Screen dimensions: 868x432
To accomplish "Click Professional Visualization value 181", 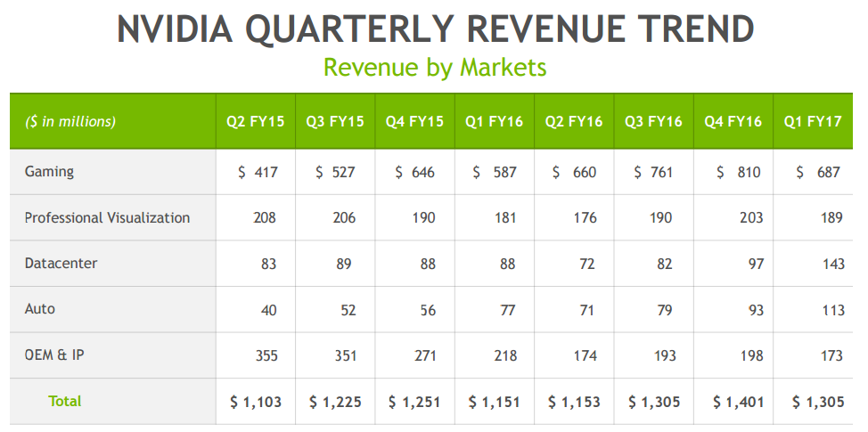I will [x=505, y=218].
